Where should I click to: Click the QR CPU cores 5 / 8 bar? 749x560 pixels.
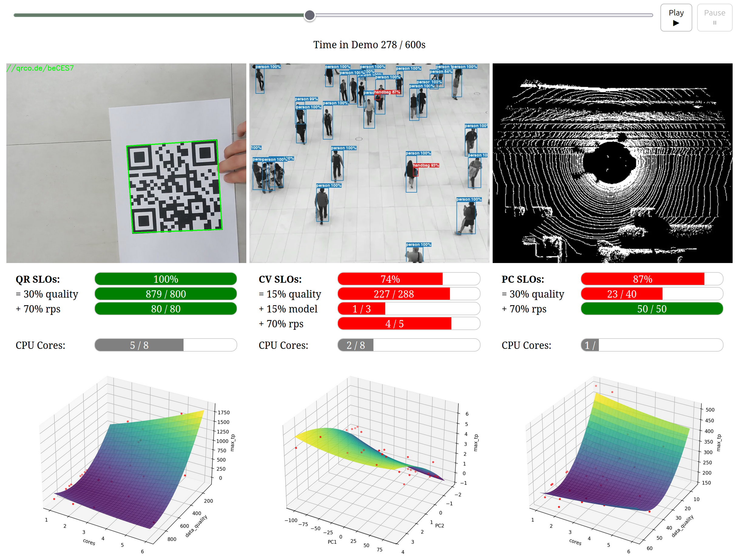pyautogui.click(x=166, y=345)
